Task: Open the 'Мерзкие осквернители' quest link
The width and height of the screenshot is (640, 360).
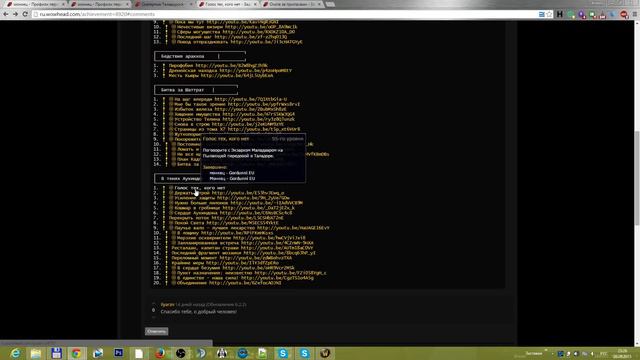Action: point(203,238)
